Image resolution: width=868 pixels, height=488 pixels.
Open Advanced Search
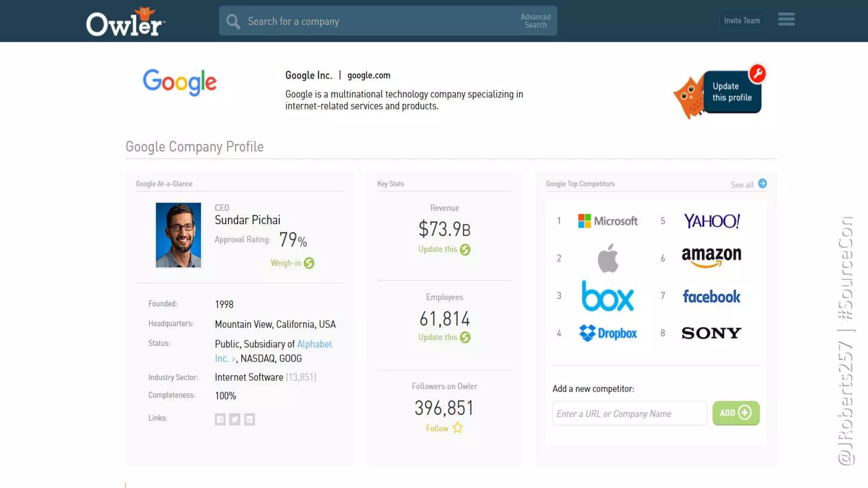[x=535, y=21]
